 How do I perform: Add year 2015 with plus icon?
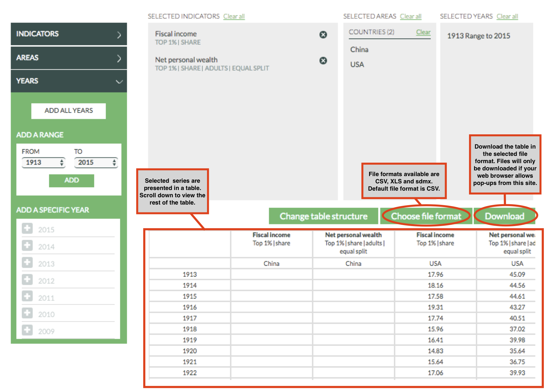click(27, 228)
